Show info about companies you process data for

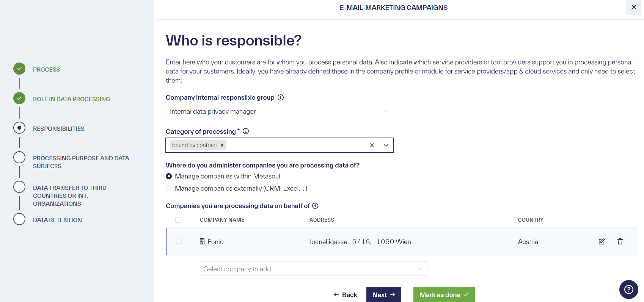(315, 206)
